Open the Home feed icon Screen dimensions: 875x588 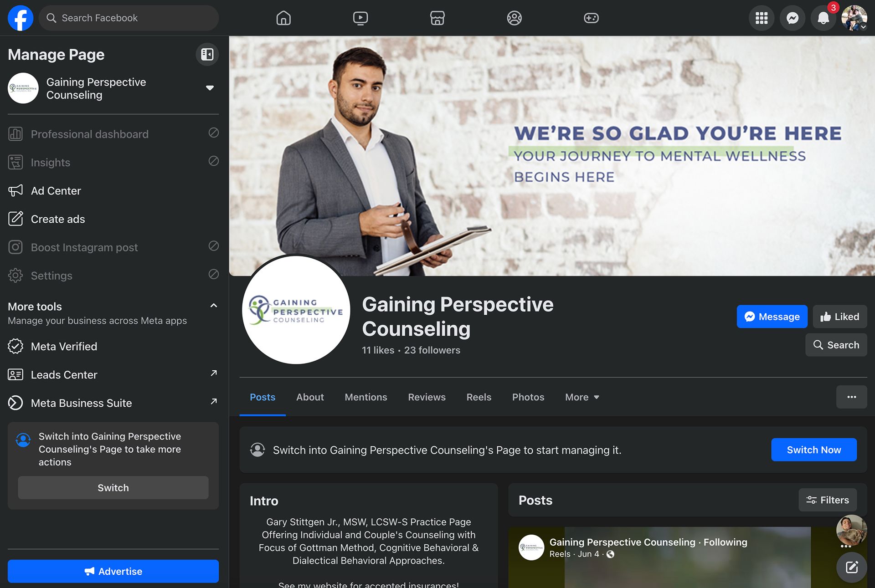click(283, 18)
